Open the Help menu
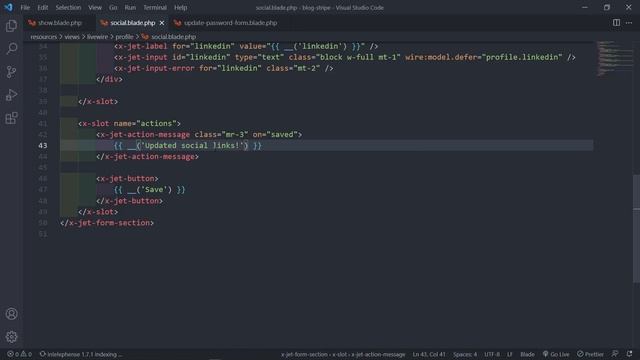640x360 pixels. [180, 7]
